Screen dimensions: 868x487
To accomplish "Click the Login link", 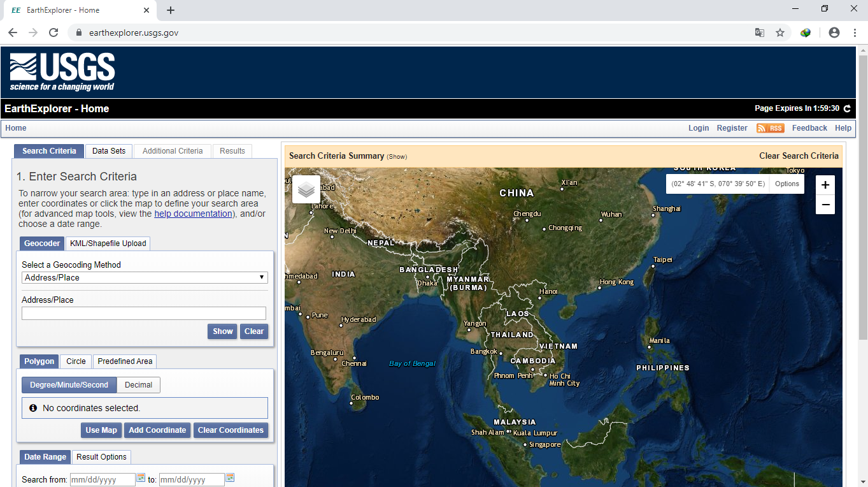I will [699, 128].
